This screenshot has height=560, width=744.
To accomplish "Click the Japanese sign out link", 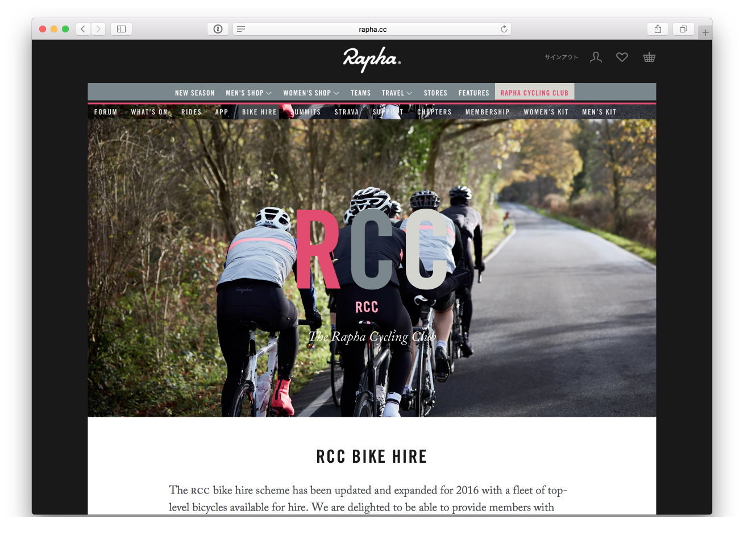I will [x=561, y=57].
